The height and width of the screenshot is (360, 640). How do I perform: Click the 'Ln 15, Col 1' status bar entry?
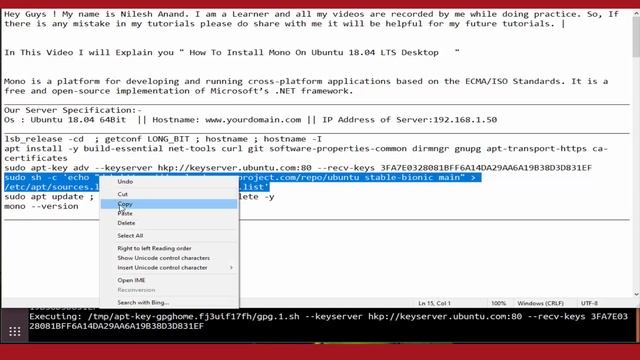434,303
